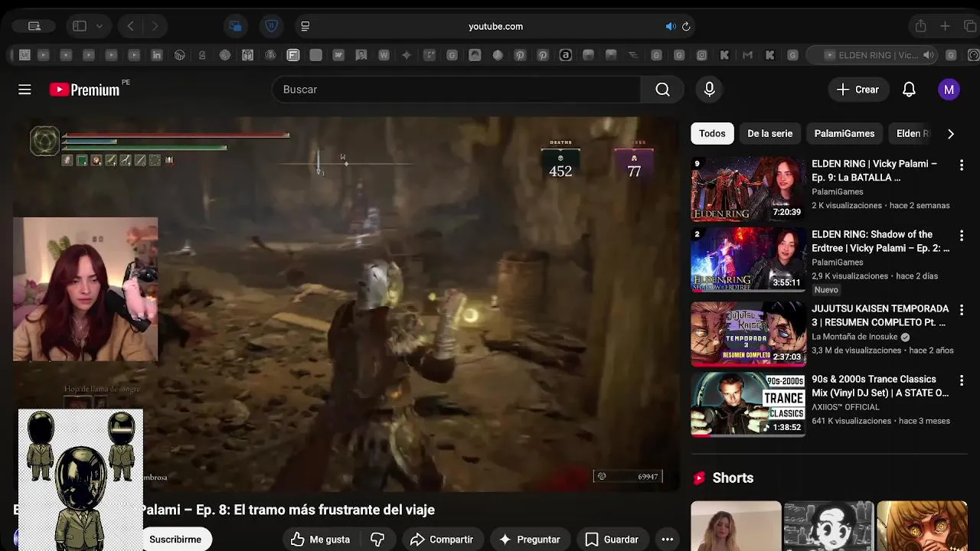
Task: Open more actions under the video
Action: point(668,540)
